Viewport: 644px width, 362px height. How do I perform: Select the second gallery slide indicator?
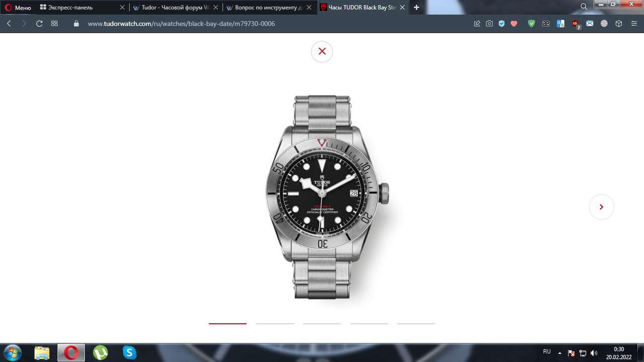[x=275, y=323]
